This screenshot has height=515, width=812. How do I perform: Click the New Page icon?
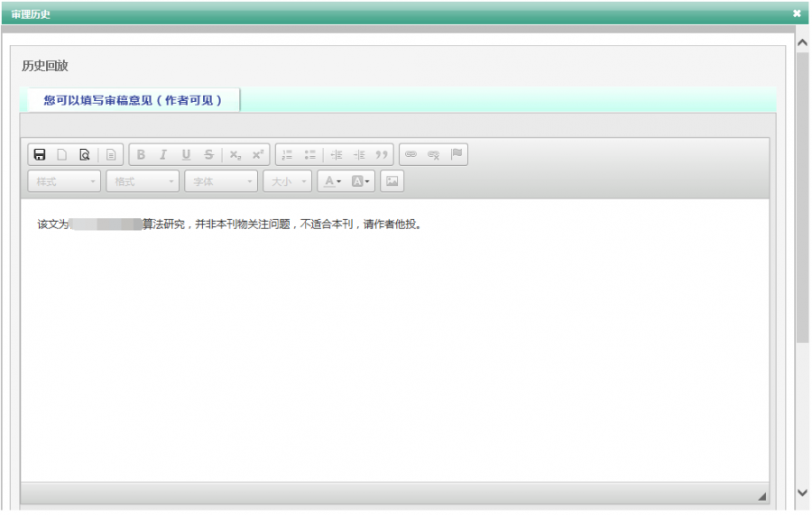[62, 154]
